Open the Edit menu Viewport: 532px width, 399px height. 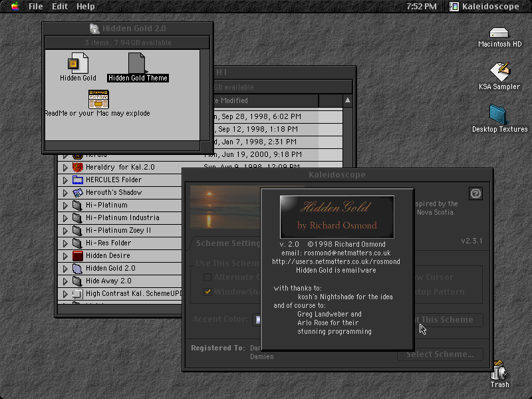click(60, 7)
